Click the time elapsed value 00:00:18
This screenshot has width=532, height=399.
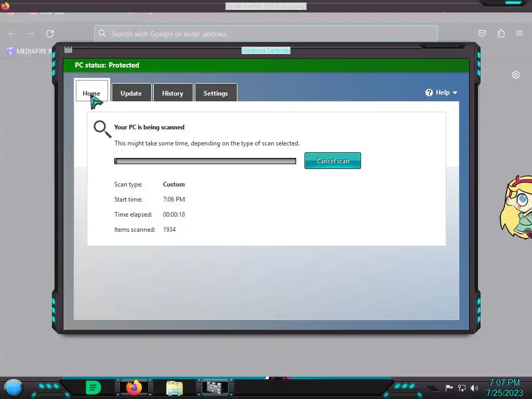[174, 215]
